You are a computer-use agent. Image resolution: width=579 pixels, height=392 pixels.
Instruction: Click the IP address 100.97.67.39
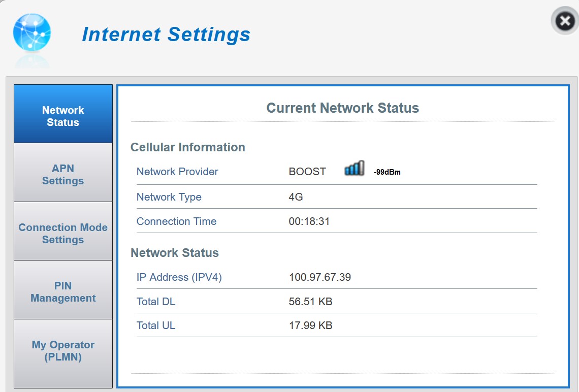[x=320, y=277]
